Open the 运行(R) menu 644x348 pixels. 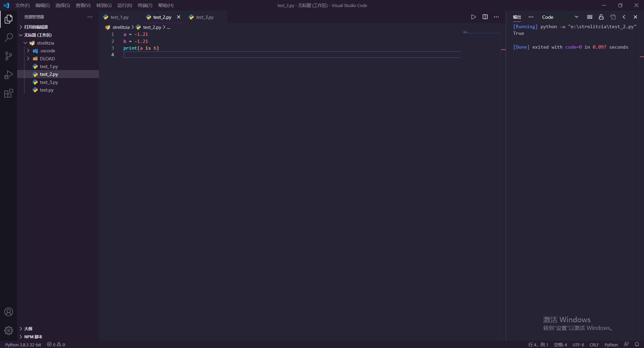[x=125, y=5]
